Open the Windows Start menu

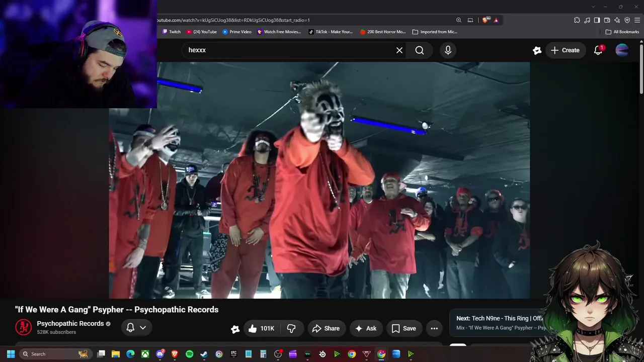11,354
